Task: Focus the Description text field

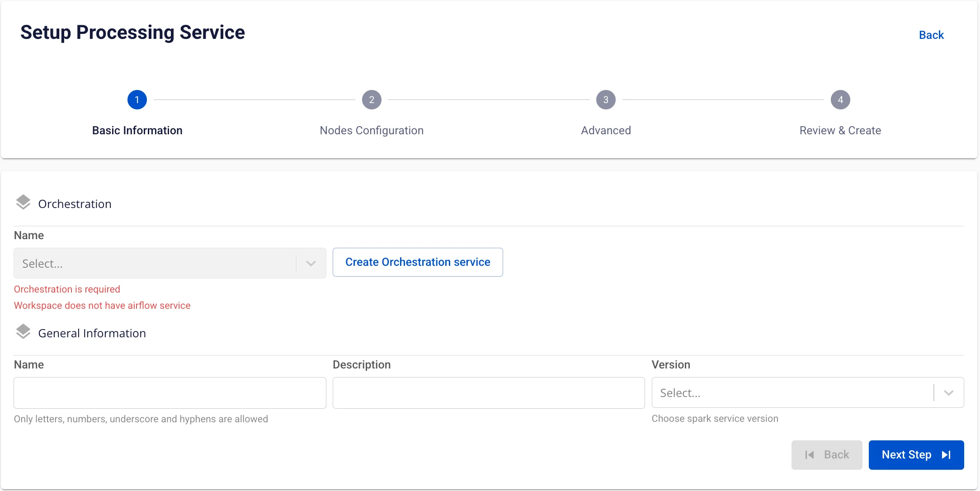Action: pos(489,393)
